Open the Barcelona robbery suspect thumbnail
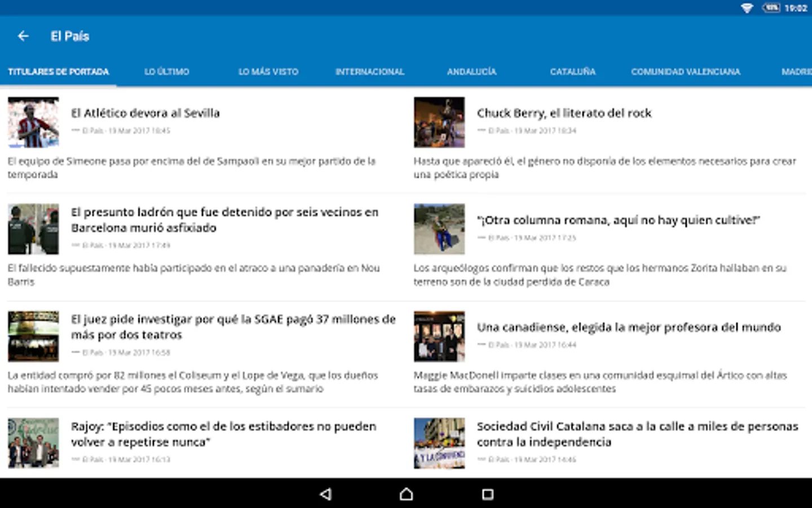Screen dimensions: 812x508 click(x=33, y=229)
